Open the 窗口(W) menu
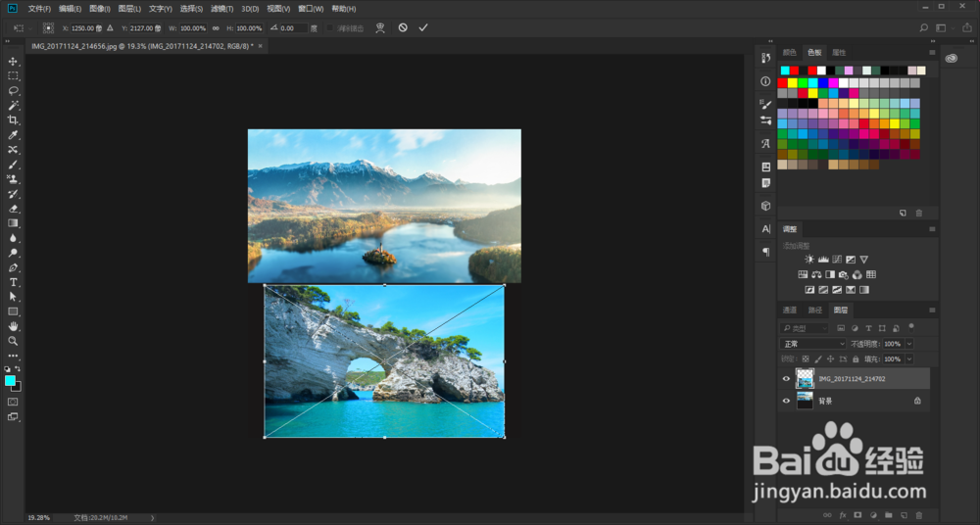 311,9
